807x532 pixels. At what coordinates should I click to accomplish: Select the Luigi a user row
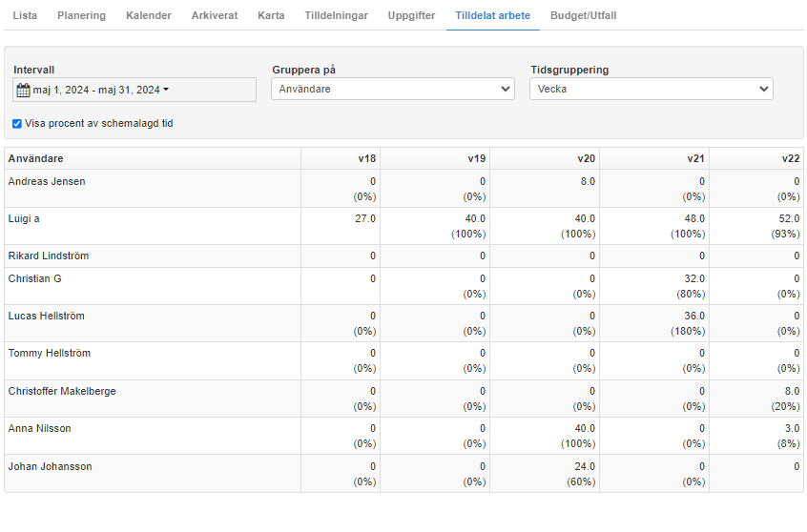click(403, 226)
